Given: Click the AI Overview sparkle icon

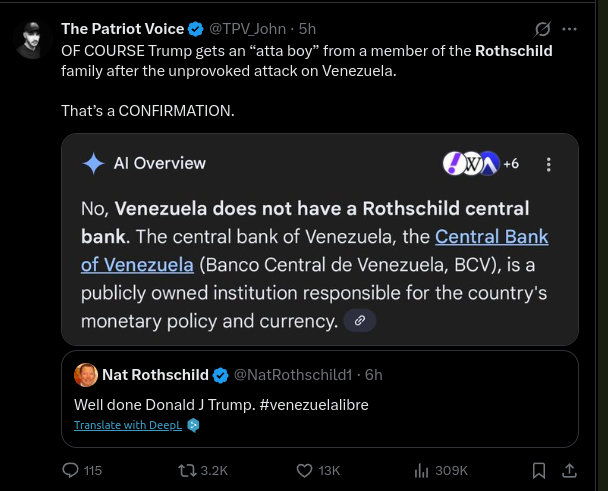Looking at the screenshot, I should (x=94, y=164).
